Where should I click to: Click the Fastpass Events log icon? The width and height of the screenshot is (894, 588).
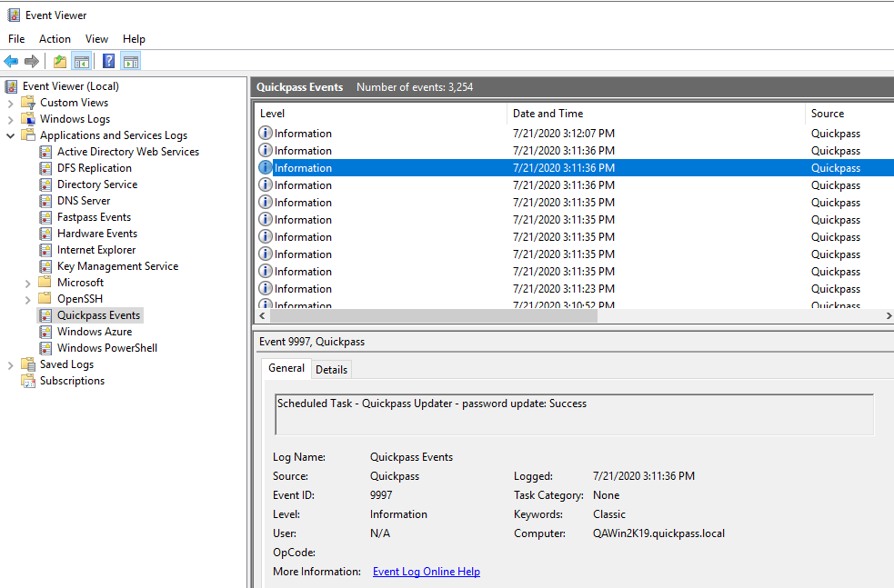pyautogui.click(x=45, y=217)
